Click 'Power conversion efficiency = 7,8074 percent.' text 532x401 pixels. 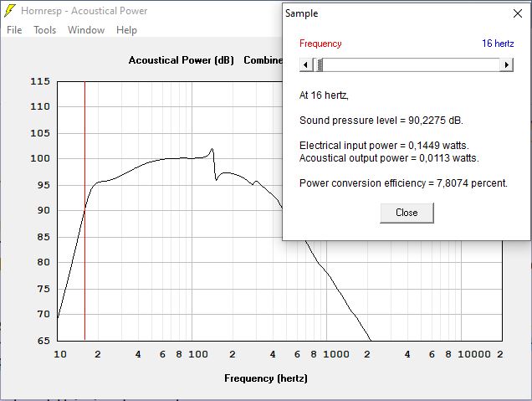[x=403, y=183]
